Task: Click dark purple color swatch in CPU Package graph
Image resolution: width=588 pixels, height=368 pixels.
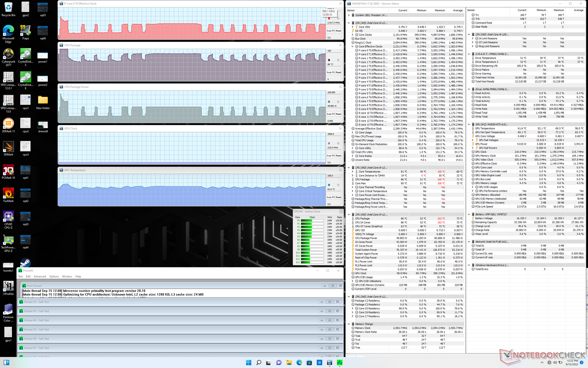Action: [329, 60]
